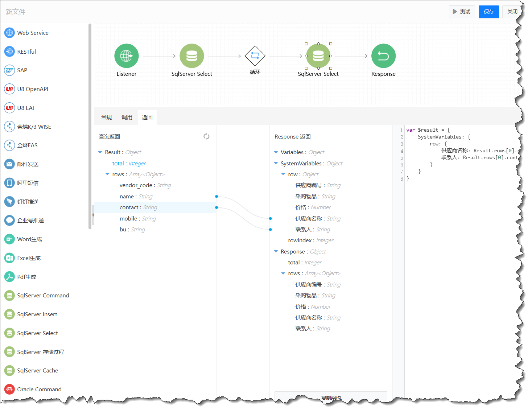532x412 pixels.
Task: Click the refresh icon beside 查询返回
Action: [206, 137]
